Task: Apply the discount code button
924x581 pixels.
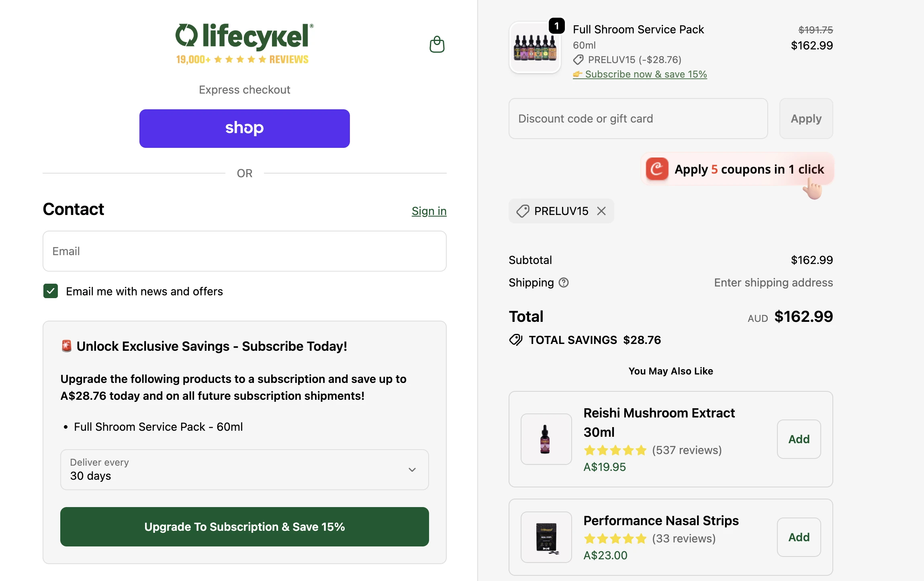Action: pos(806,119)
